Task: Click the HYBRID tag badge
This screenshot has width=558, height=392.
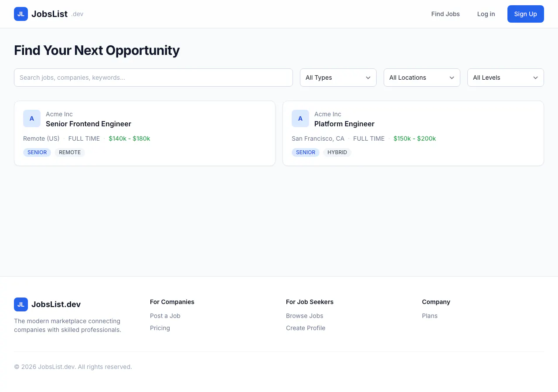Action: click(337, 152)
